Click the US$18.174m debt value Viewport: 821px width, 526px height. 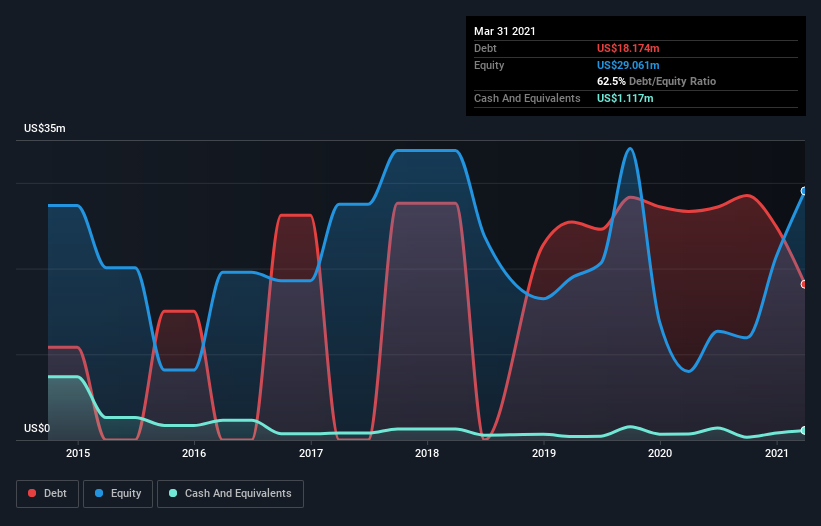(x=628, y=48)
